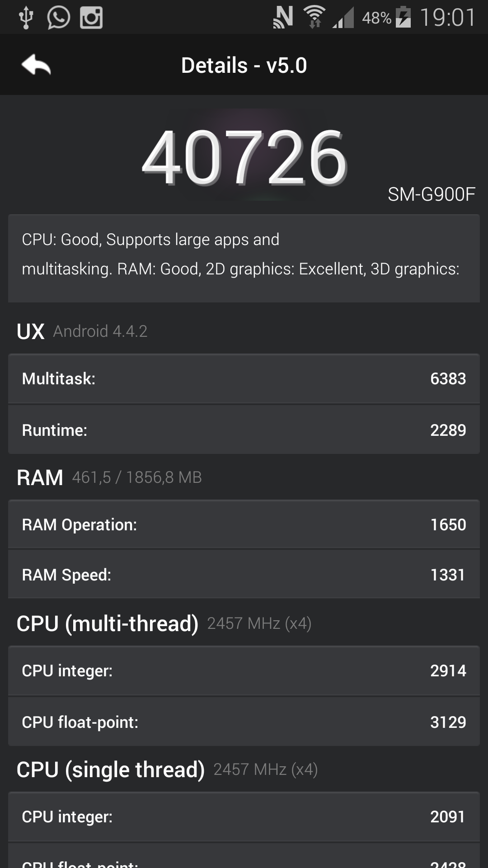
Task: Tap the back arrow icon
Action: tap(36, 65)
